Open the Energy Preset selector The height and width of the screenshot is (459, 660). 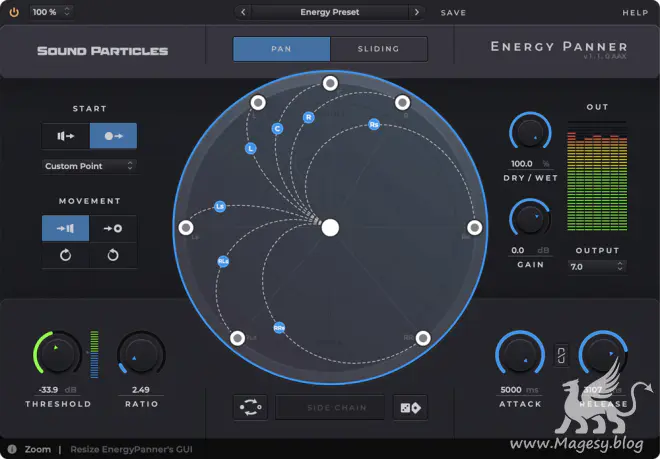[330, 12]
